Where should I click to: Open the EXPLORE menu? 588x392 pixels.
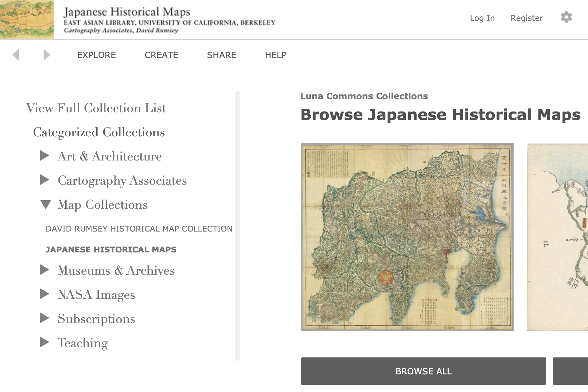pyautogui.click(x=96, y=55)
